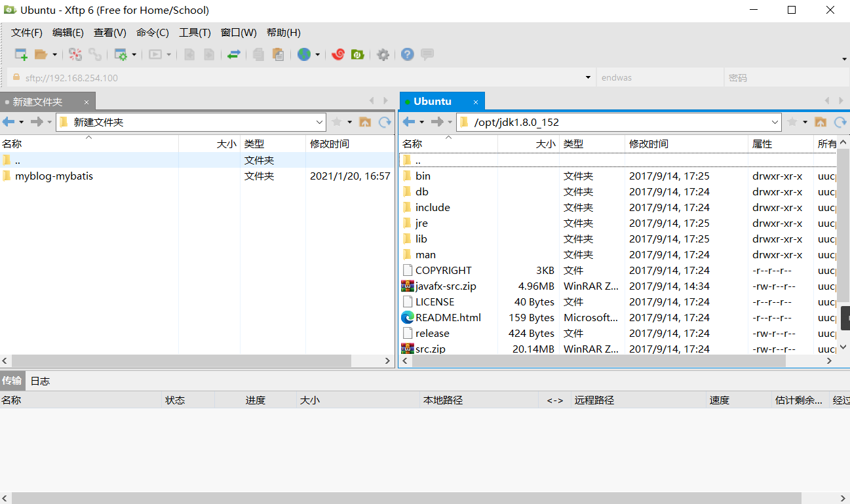Screen dimensions: 850x504
Task: Click the synchronized transfer arrows icon
Action: [x=234, y=54]
